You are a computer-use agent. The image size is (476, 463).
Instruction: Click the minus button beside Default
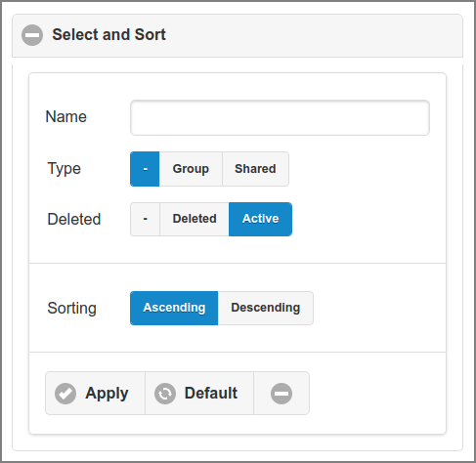(x=281, y=393)
